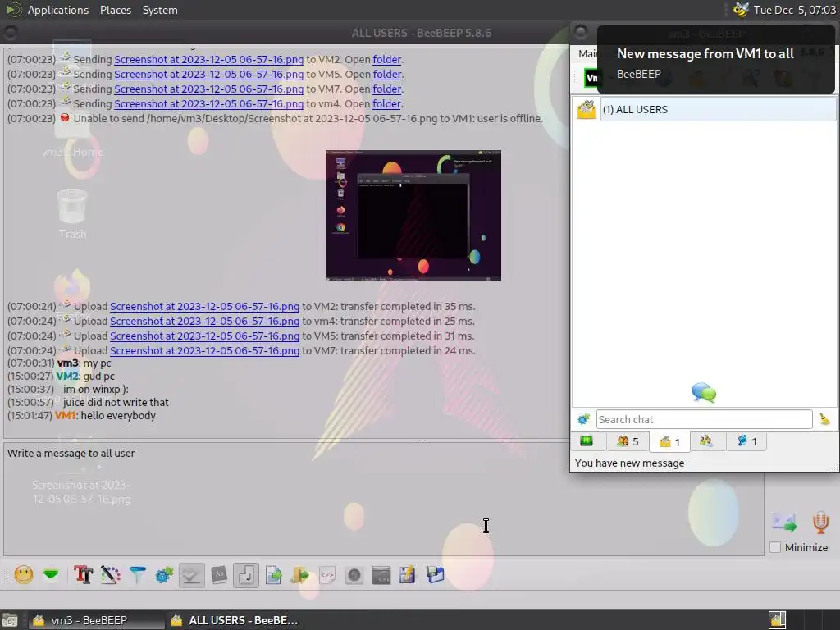Click the BeeBEEP bee tray icon

(741, 10)
